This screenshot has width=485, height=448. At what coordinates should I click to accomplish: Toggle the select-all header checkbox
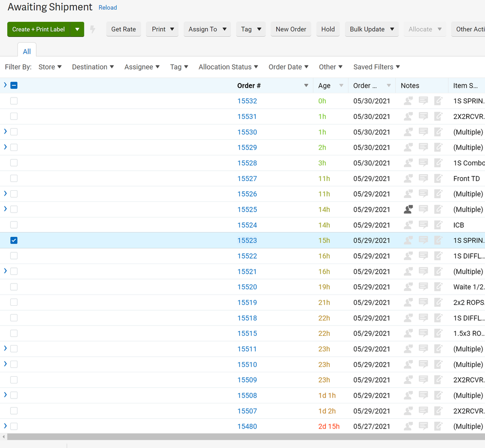pyautogui.click(x=14, y=85)
